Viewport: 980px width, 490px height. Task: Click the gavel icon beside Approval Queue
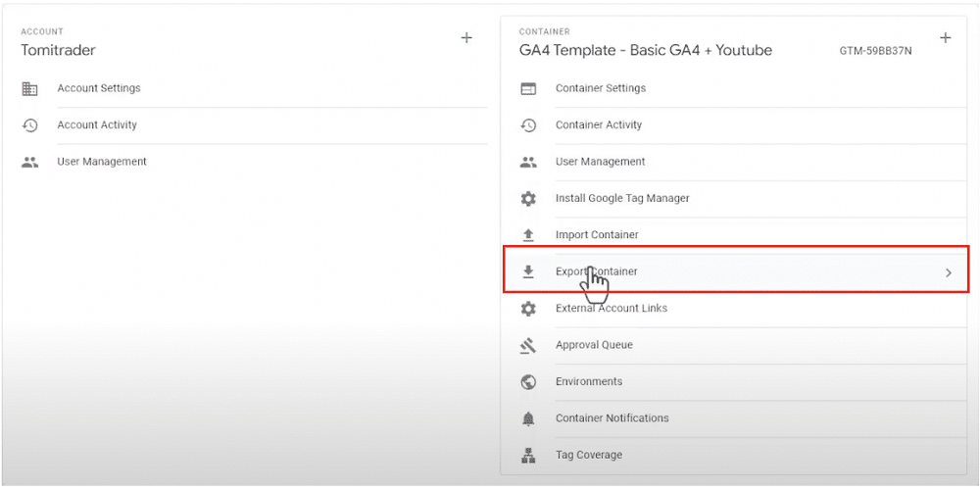pyautogui.click(x=528, y=345)
